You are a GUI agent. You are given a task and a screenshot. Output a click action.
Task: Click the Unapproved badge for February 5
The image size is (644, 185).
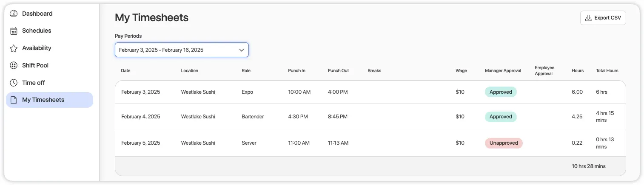click(x=504, y=143)
